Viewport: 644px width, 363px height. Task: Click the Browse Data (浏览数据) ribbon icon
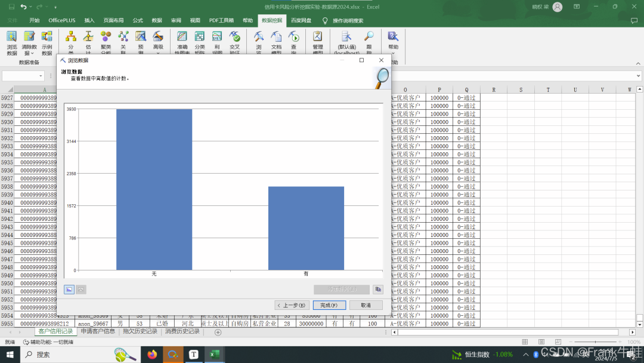pyautogui.click(x=12, y=41)
